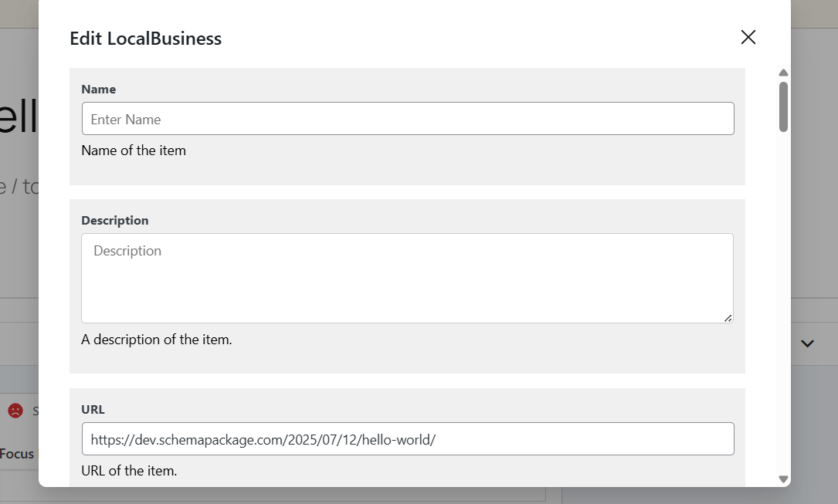Click the Focus label behind the dialog
The height and width of the screenshot is (504, 838).
click(17, 454)
